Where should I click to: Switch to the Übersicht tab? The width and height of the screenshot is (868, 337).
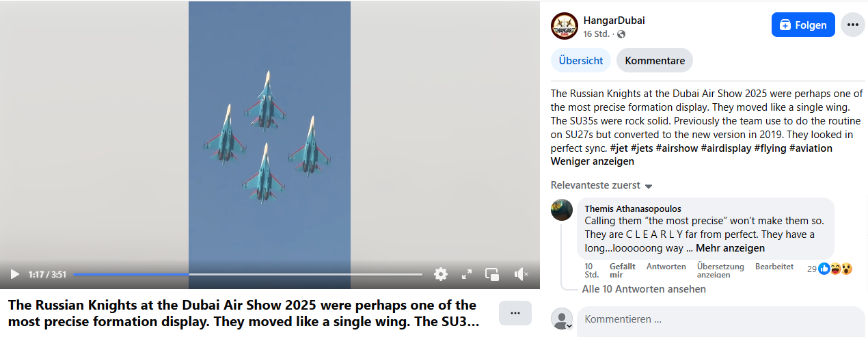(581, 60)
